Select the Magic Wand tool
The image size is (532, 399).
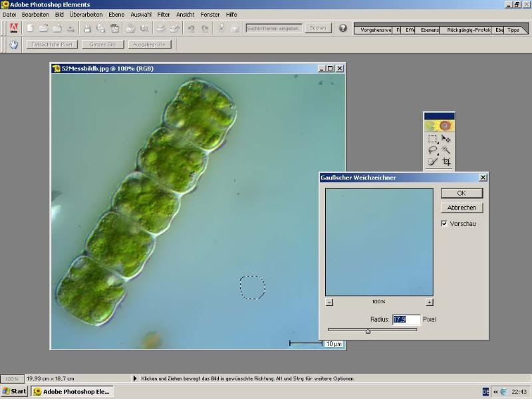point(446,150)
